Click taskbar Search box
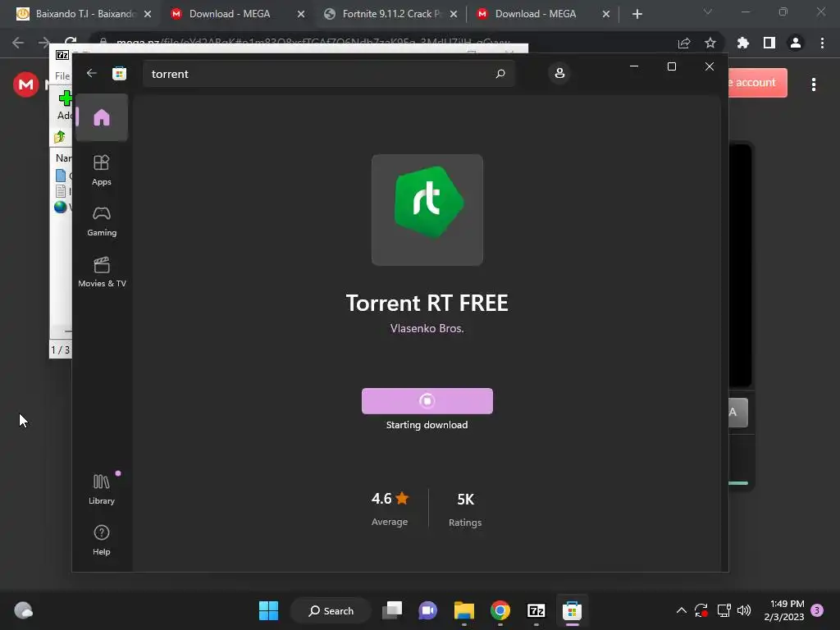The height and width of the screenshot is (630, 840). tap(331, 610)
